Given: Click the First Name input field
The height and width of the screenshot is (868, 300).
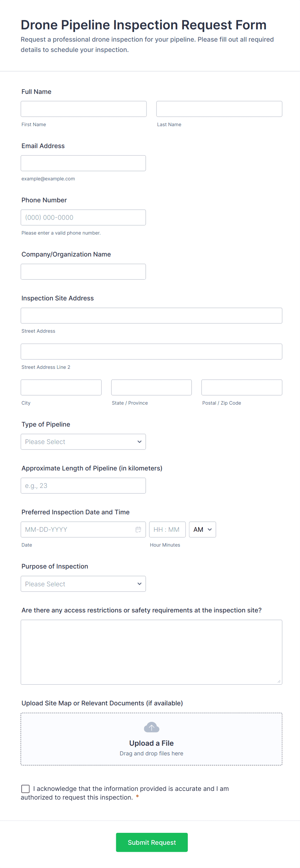Looking at the screenshot, I should coord(84,109).
